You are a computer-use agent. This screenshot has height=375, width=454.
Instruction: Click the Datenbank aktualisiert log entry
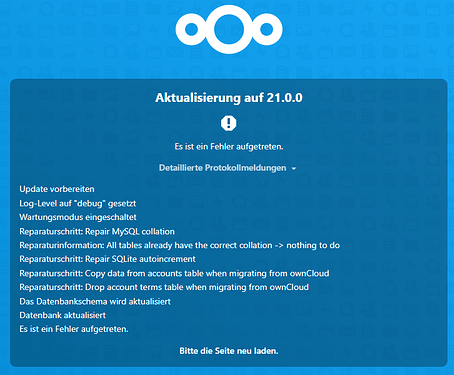pos(63,315)
